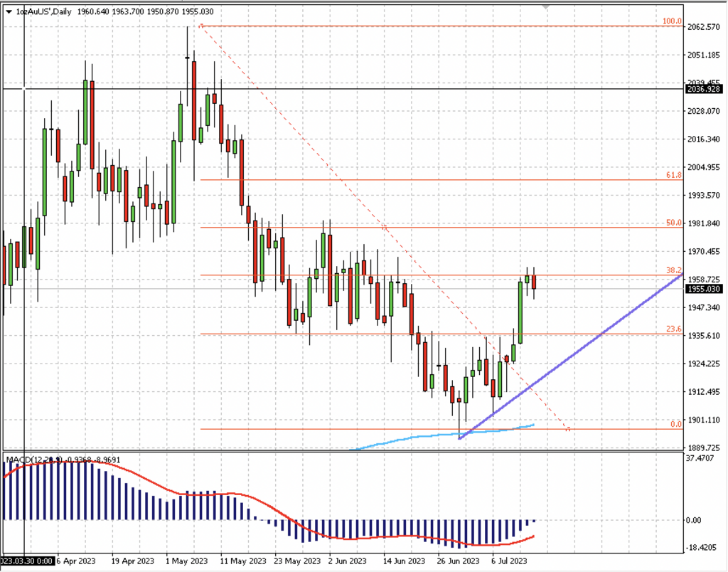This screenshot has width=728, height=572.
Task: Click the 14 Jun 2023 date label
Action: tap(404, 561)
